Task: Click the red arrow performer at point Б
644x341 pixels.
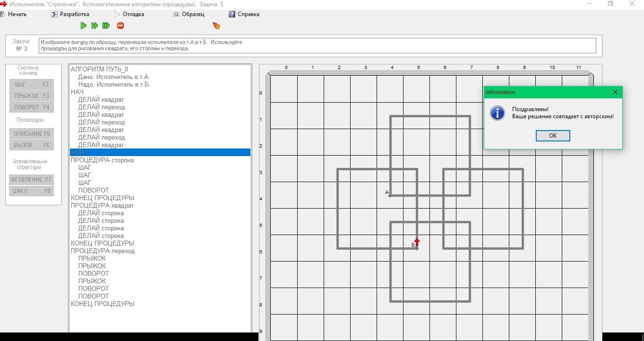Action: coord(417,243)
